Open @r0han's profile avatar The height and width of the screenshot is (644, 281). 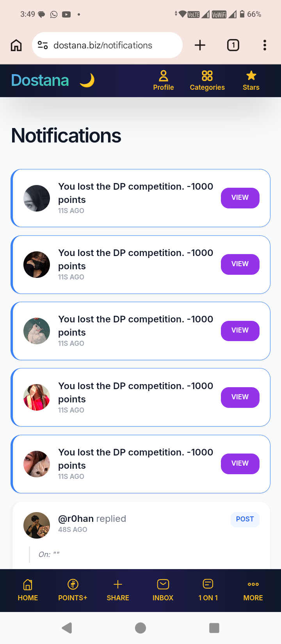coord(37,525)
